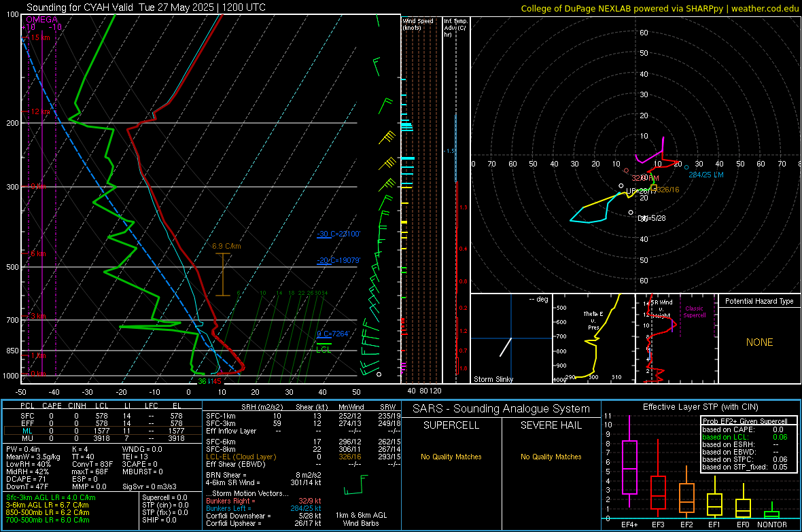Click the blue Bunkers Left vector
The width and height of the screenshot is (802, 532).
(x=264, y=508)
